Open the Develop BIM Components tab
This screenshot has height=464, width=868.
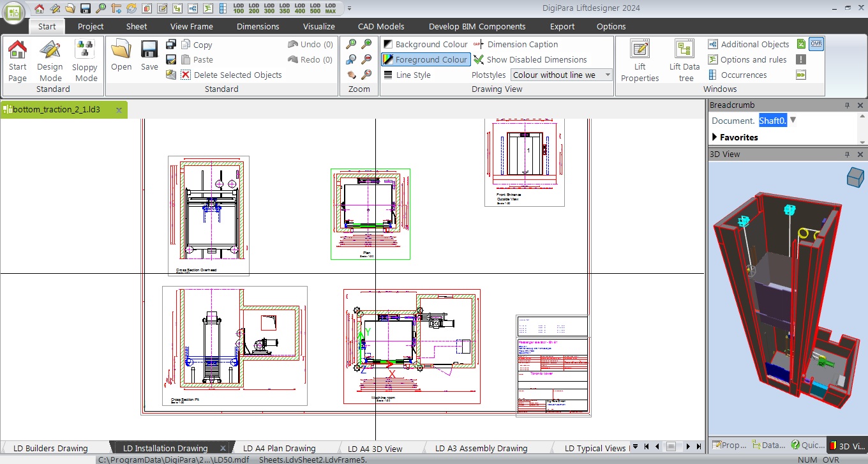click(x=477, y=26)
